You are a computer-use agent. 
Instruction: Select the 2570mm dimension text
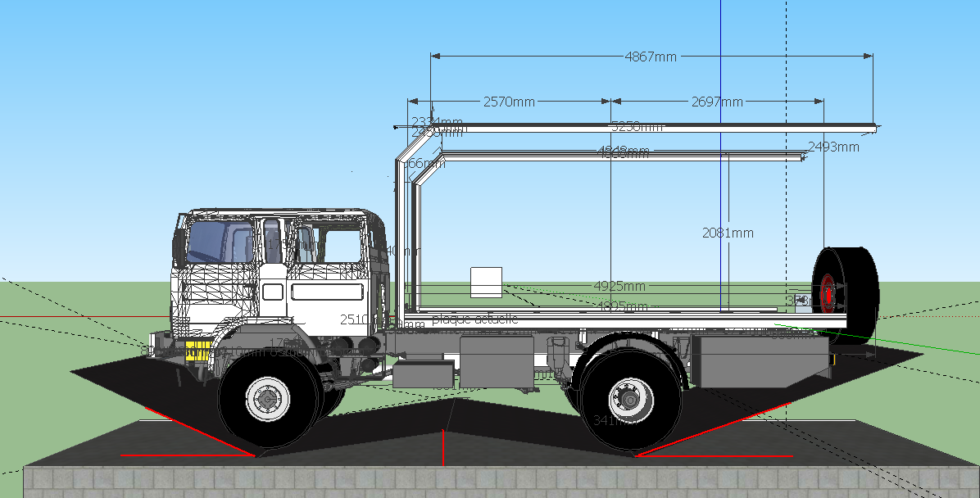coord(508,102)
